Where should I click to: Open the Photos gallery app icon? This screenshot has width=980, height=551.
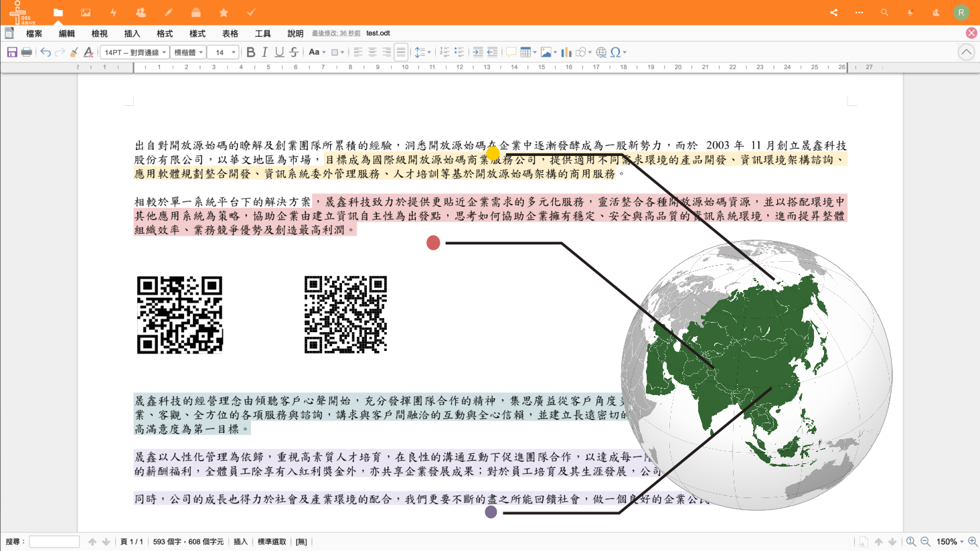86,12
